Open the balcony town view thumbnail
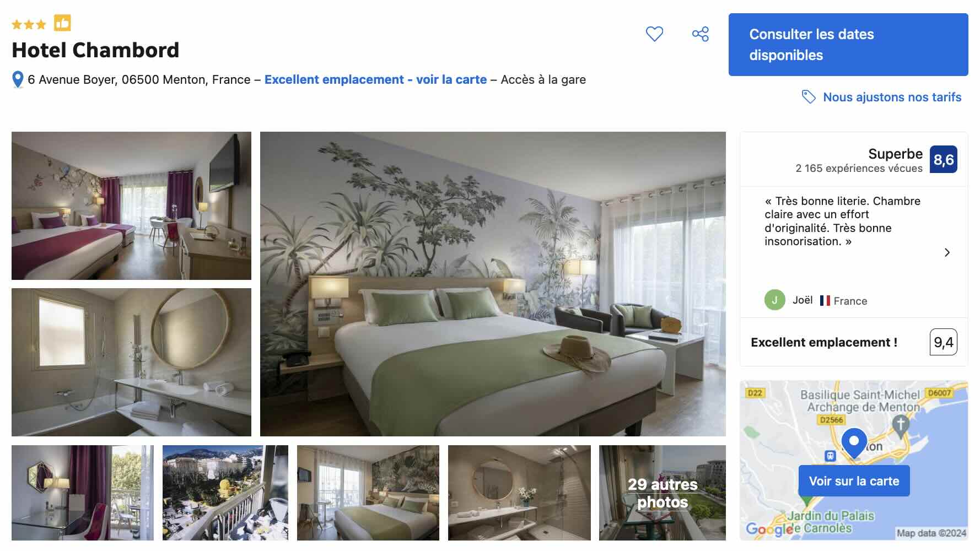Screen dimensions: 980x551 (225, 493)
